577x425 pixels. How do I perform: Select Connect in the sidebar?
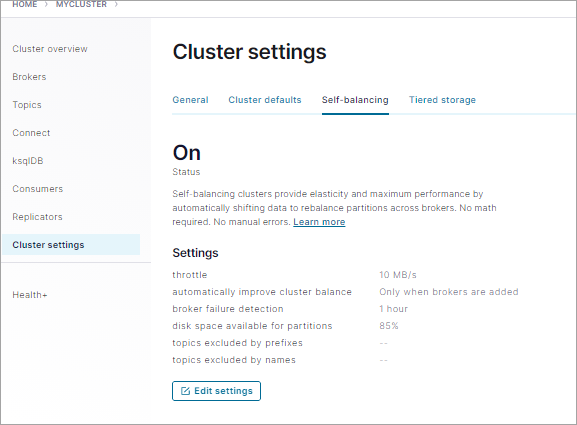[31, 133]
